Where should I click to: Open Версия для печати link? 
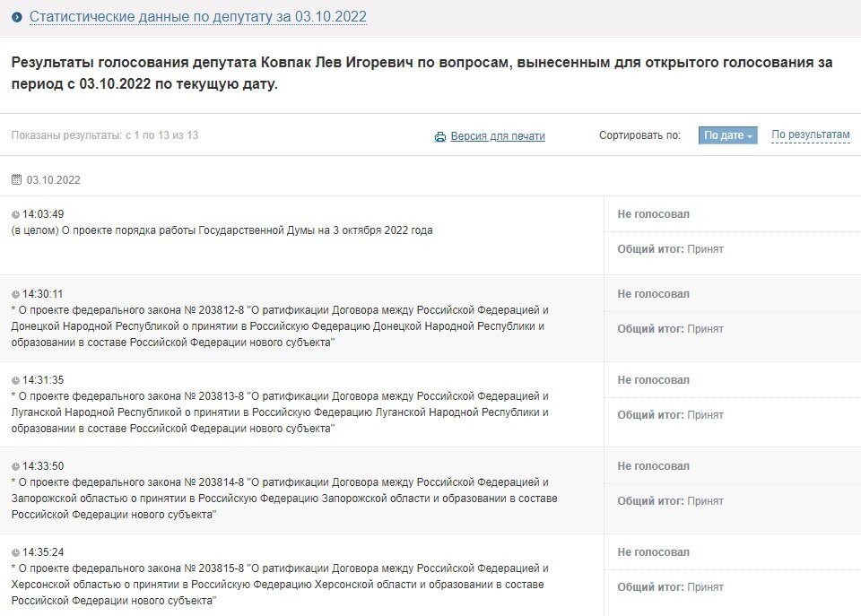click(498, 136)
